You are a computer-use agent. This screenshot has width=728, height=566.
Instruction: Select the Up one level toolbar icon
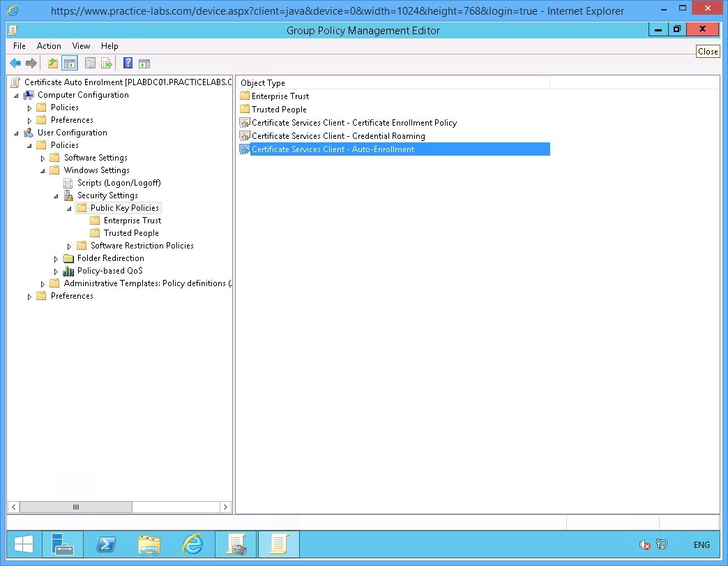click(52, 63)
